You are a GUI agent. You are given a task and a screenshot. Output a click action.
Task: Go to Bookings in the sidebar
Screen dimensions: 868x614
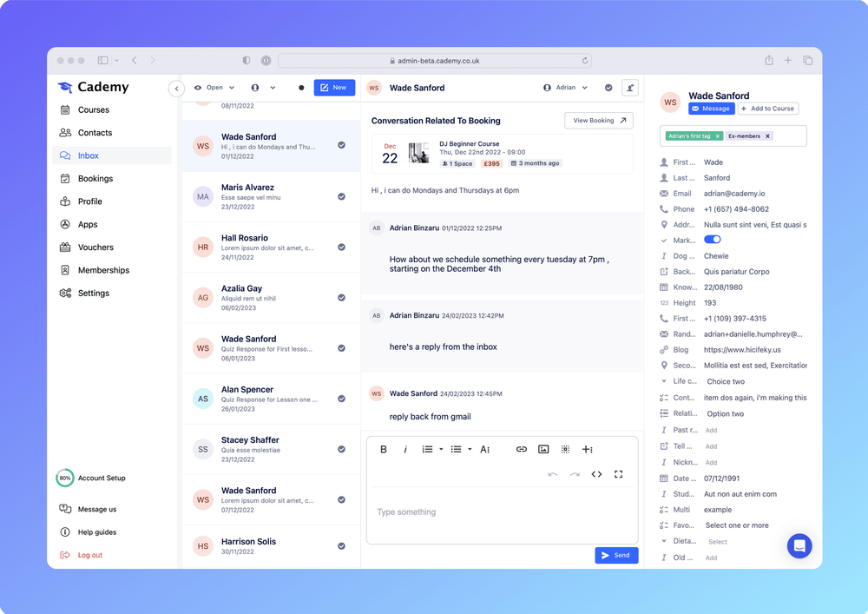tap(95, 179)
